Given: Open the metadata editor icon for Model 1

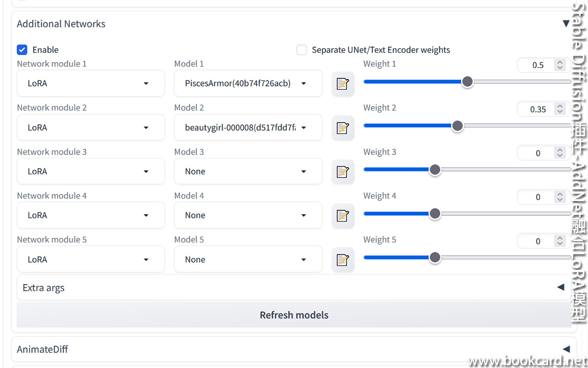Looking at the screenshot, I should pos(343,84).
